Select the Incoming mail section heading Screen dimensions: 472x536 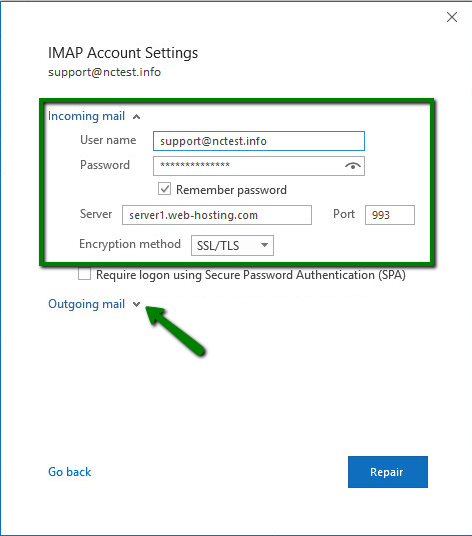tap(86, 116)
